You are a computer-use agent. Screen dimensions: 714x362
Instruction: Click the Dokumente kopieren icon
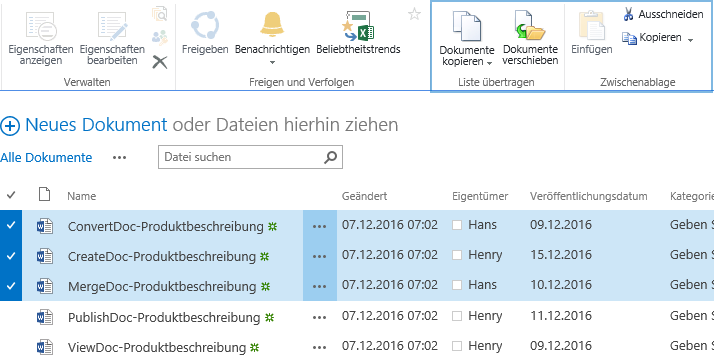(467, 27)
